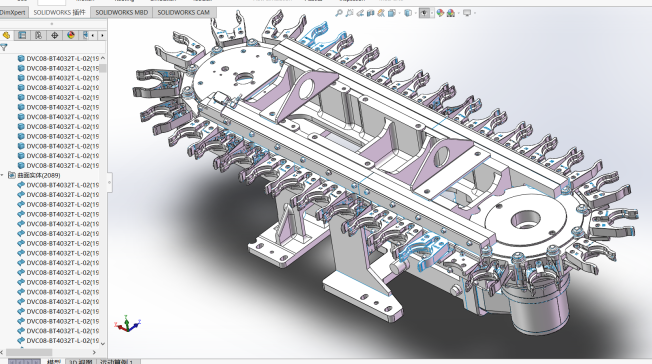
Task: Click the feature tree horizontal scrollbar thumb
Action: click(28, 352)
